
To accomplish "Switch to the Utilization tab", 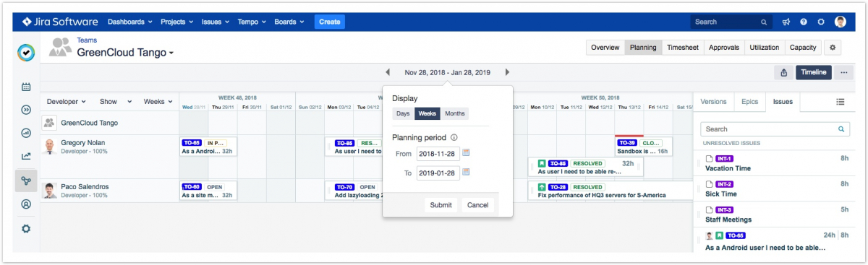I will tap(764, 48).
